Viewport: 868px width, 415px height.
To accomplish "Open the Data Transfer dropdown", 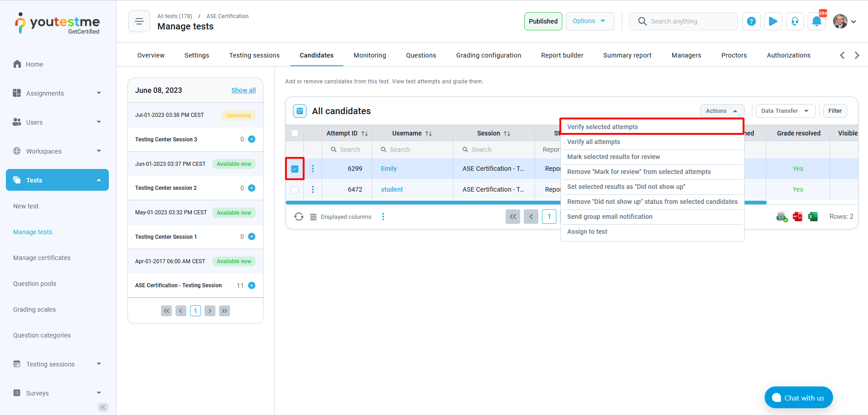I will point(785,111).
